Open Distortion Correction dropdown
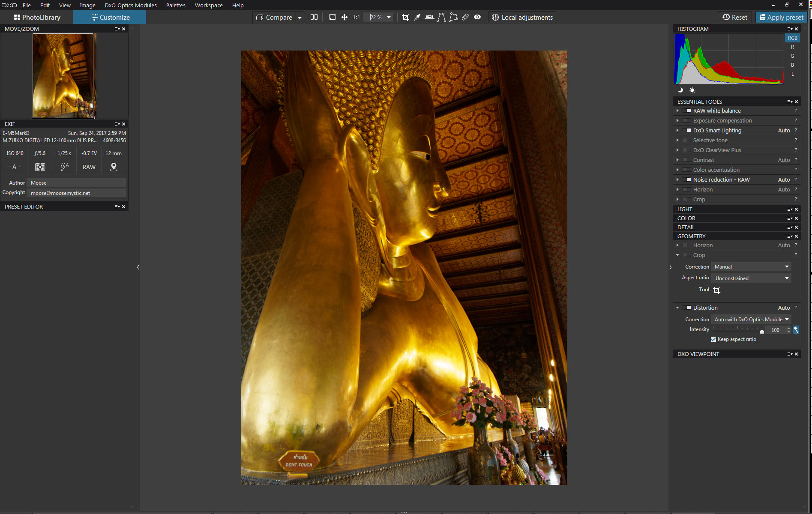The width and height of the screenshot is (812, 514). click(751, 320)
